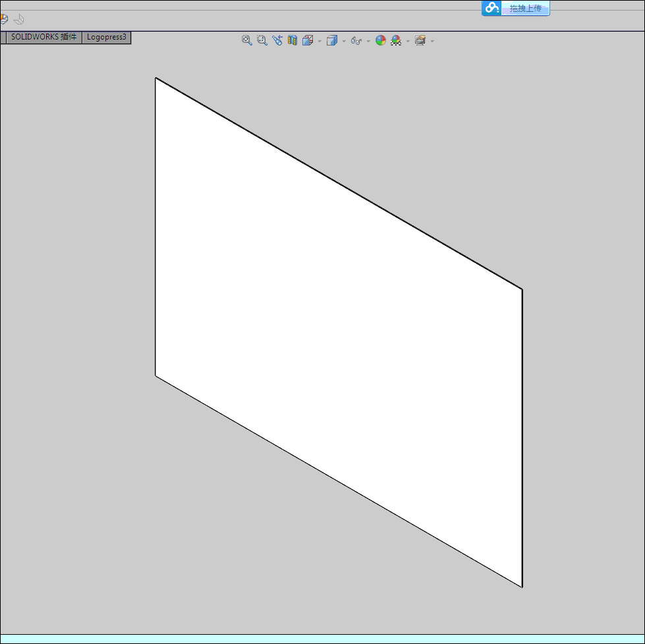Select the Zoom to Area tool
The image size is (645, 644).
(262, 40)
